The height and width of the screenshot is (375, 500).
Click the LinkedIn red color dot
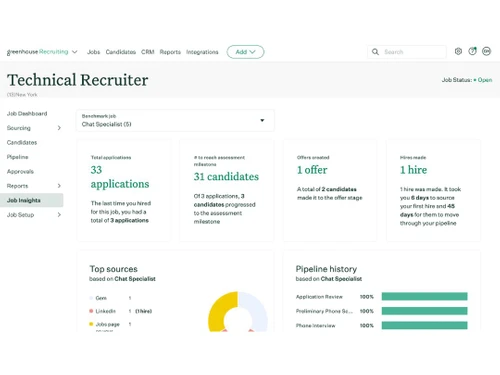91,311
